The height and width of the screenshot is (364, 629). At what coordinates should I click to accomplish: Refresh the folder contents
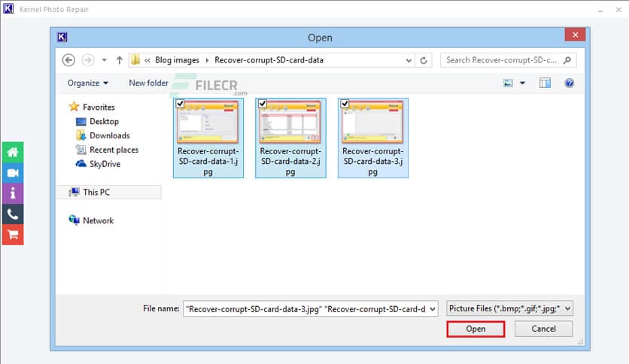424,60
